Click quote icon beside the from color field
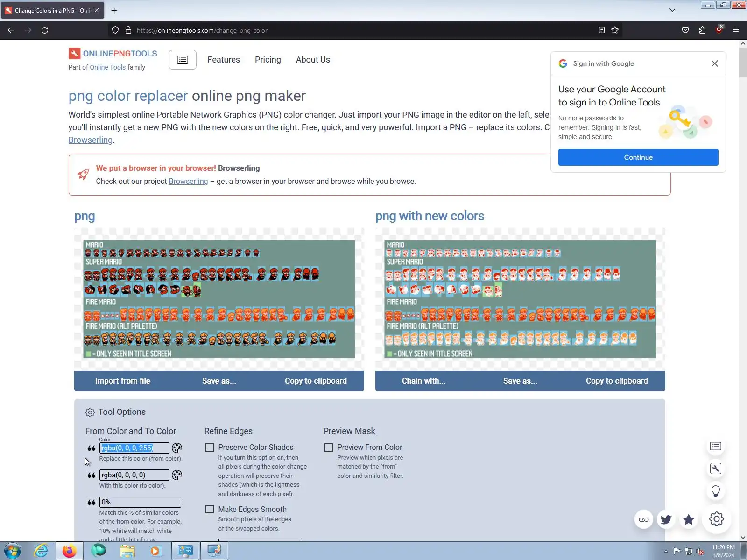The height and width of the screenshot is (560, 747). [92, 448]
